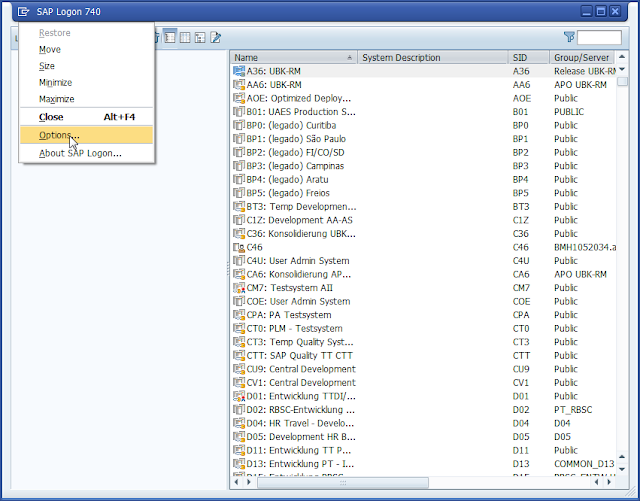Image resolution: width=640 pixels, height=501 pixels.
Task: Click the system icon for AA6: UBK-RM
Action: (239, 85)
